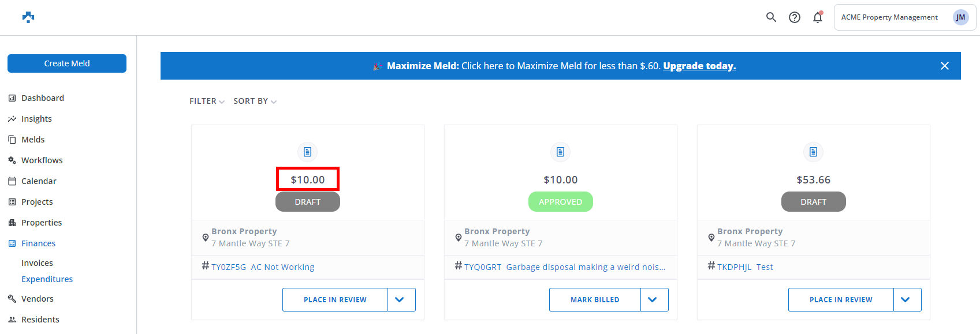Open meld TYQ0GRT Garbage disposal link

coord(565,267)
